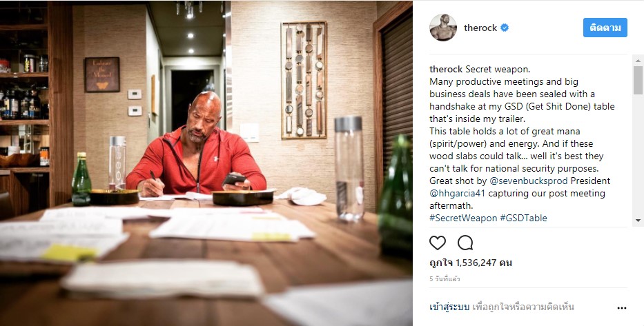
Task: Open the #SecretWeapon hashtag
Action: click(x=463, y=218)
